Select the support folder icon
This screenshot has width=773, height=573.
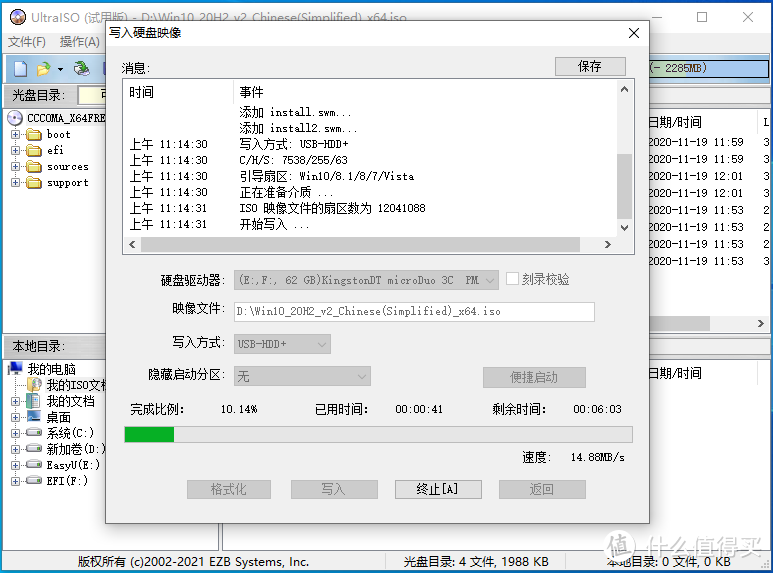pyautogui.click(x=34, y=182)
